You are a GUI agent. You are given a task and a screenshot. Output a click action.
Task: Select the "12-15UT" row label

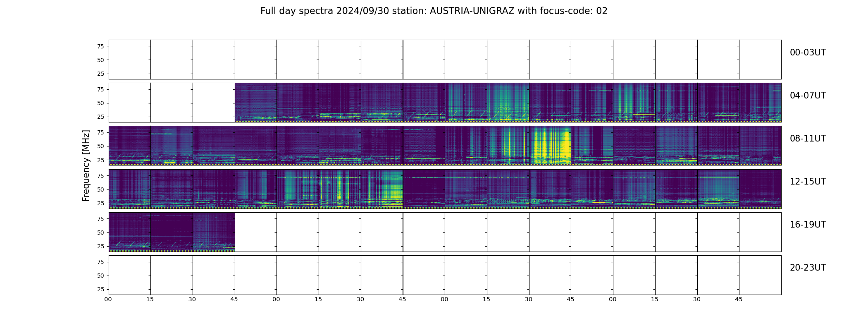808,182
